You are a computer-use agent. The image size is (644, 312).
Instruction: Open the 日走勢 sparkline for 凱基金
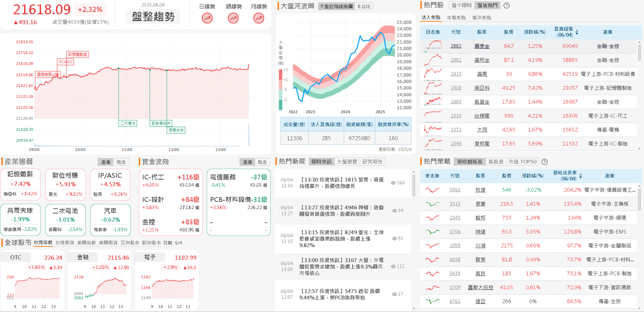click(x=433, y=101)
